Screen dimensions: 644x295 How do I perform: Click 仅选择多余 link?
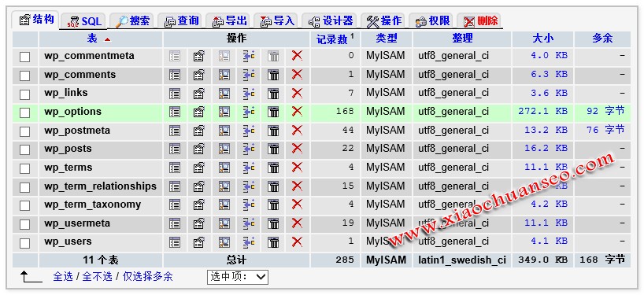coord(147,277)
